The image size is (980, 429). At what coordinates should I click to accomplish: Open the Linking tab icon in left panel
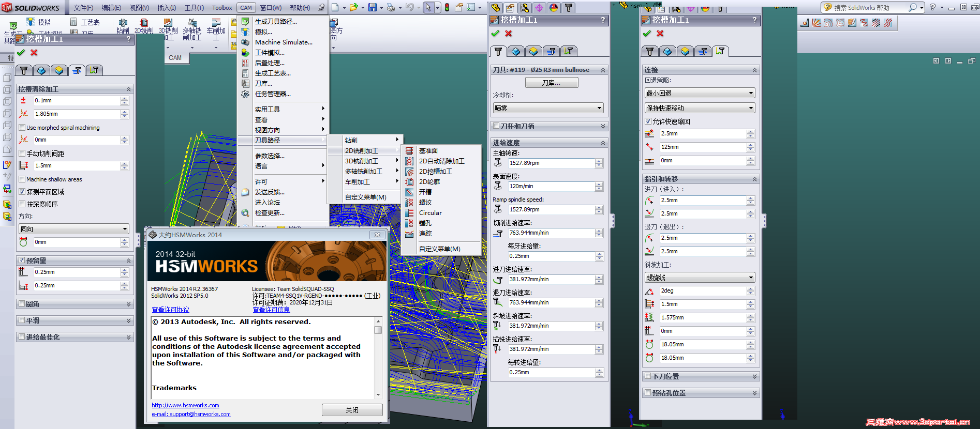(x=94, y=70)
